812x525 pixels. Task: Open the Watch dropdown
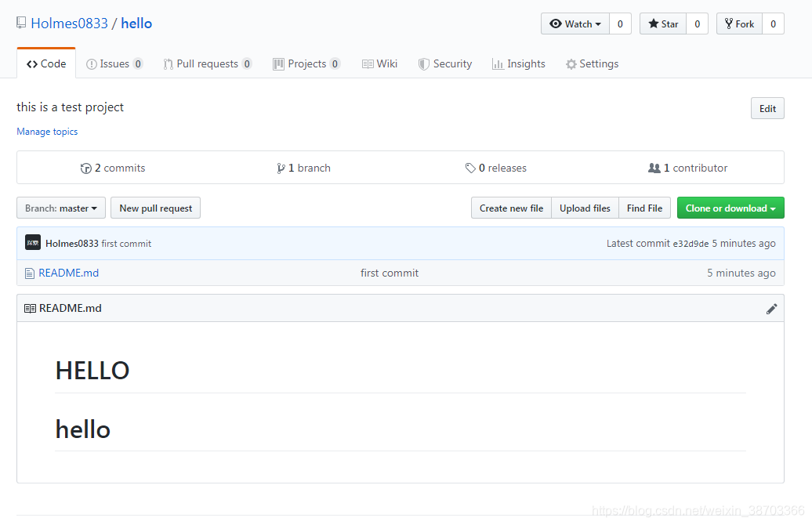click(575, 24)
